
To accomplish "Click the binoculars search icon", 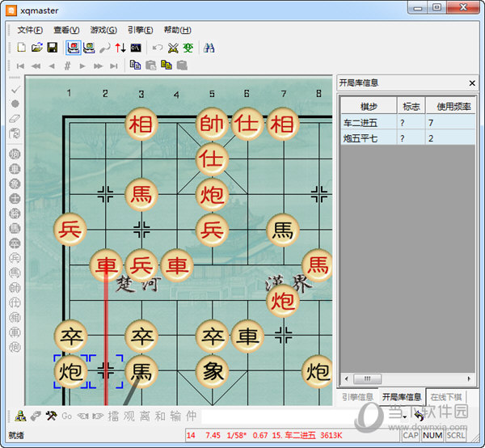I will [x=209, y=48].
